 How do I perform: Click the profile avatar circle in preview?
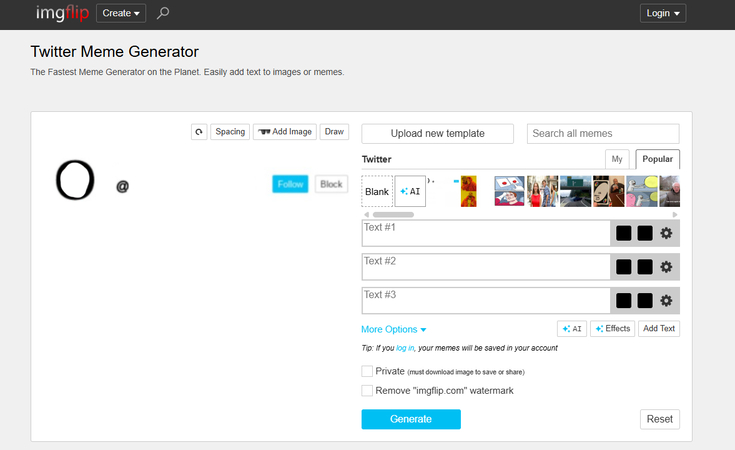click(x=75, y=180)
